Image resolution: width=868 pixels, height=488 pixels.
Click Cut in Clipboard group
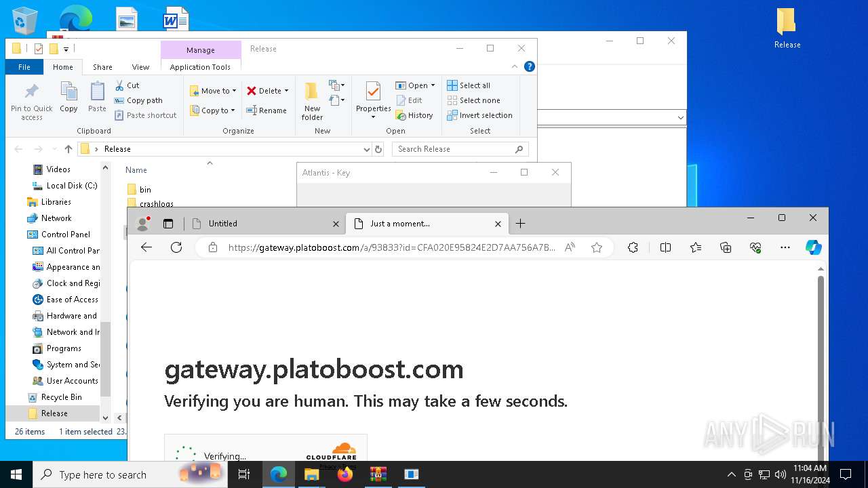[x=127, y=85]
